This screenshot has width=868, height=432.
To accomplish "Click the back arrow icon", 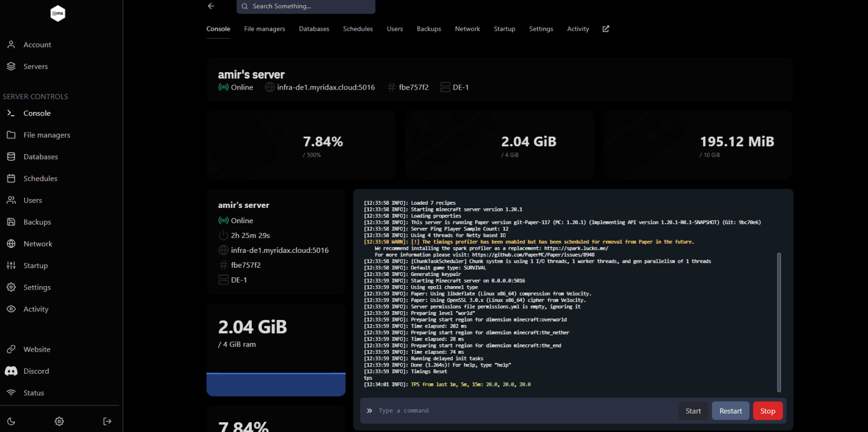I will click(211, 6).
